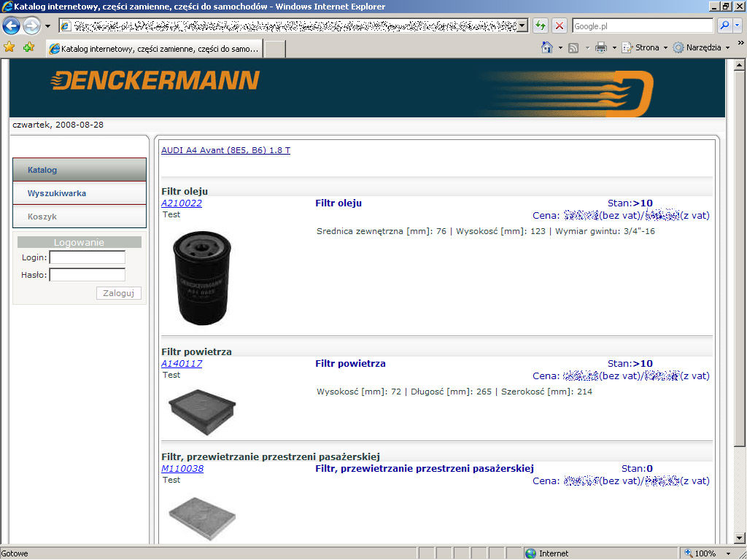
Task: Click the Gotowe status bar text
Action: pyautogui.click(x=15, y=554)
